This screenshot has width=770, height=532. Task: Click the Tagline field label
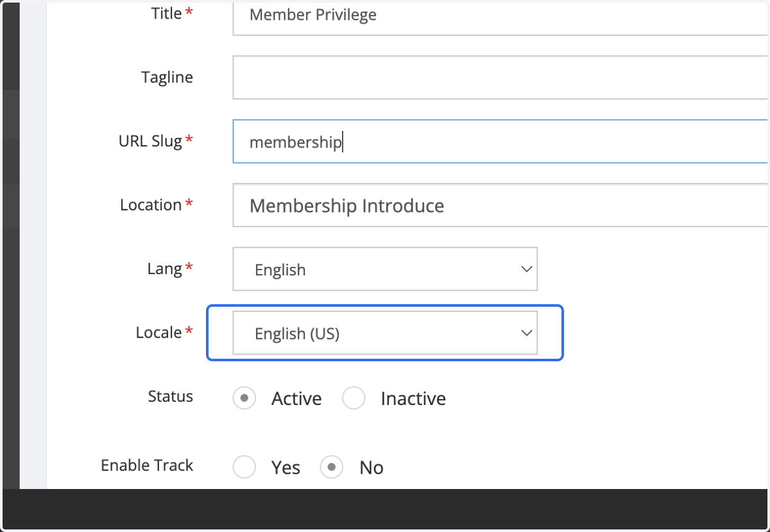pyautogui.click(x=167, y=77)
